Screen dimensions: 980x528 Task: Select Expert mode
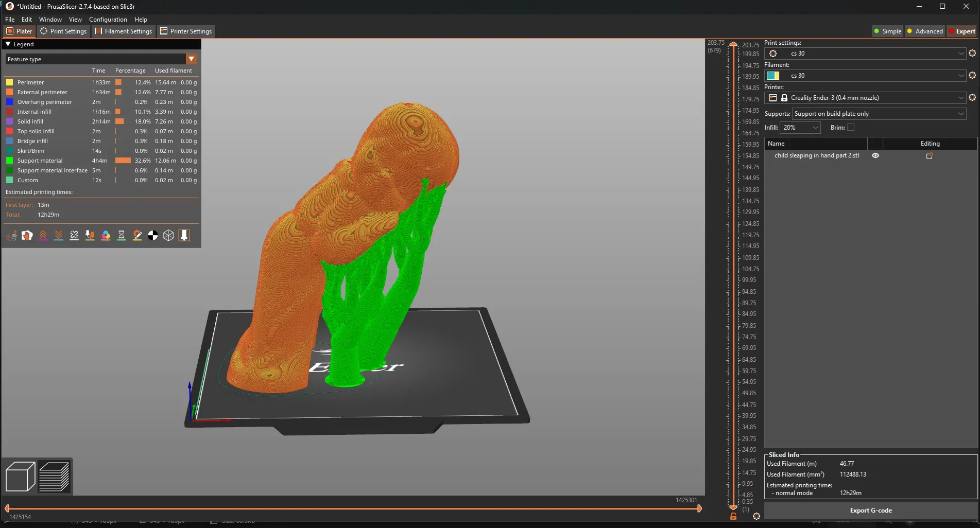(x=962, y=31)
